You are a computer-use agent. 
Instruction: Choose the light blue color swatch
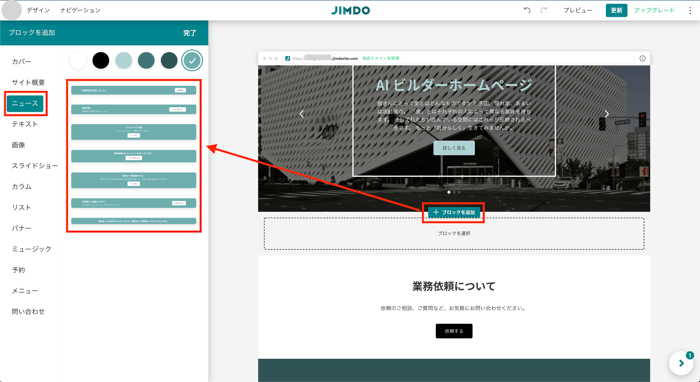(124, 60)
